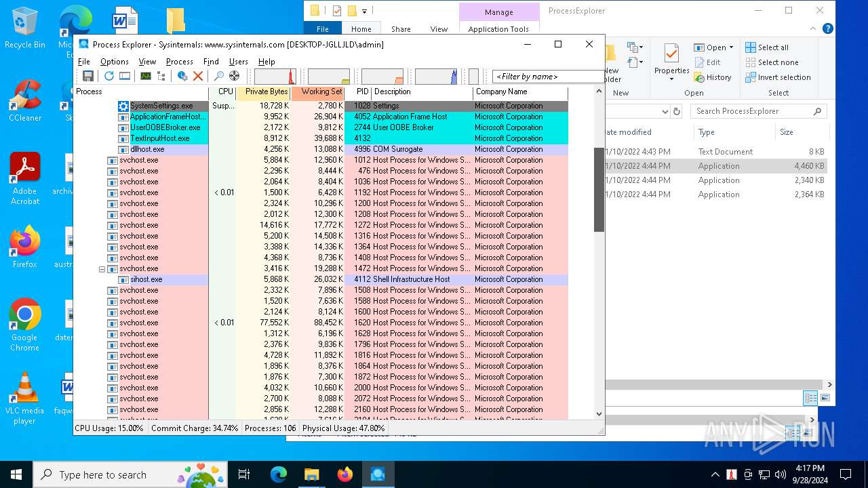Open the File menu in Process Explorer

(x=84, y=61)
